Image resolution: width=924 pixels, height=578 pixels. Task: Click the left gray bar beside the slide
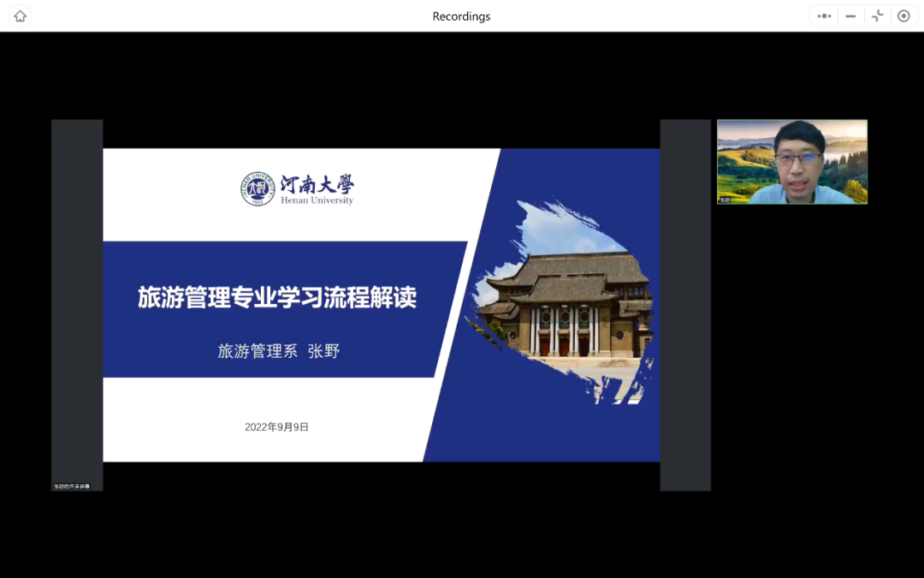point(77,300)
